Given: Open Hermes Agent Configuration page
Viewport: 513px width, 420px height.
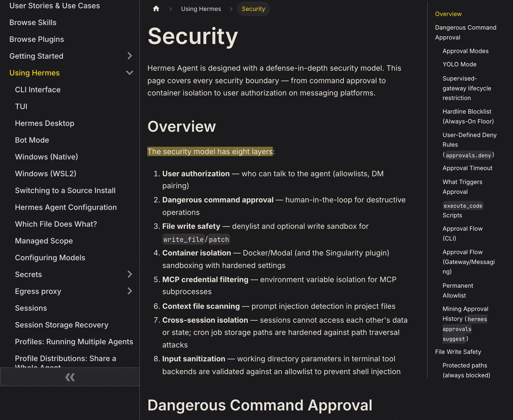Looking at the screenshot, I should point(66,207).
